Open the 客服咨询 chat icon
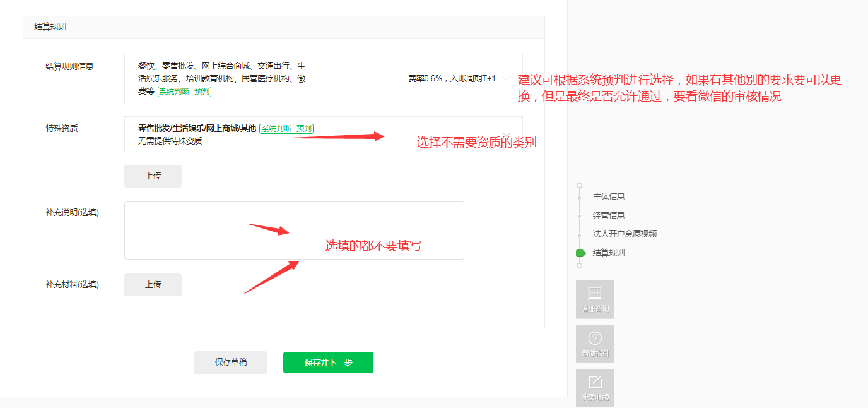This screenshot has height=408, width=868. tap(595, 299)
